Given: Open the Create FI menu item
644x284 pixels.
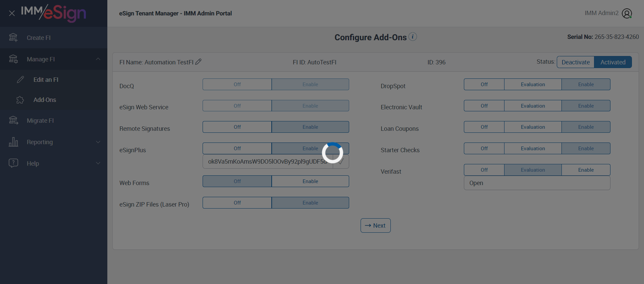Looking at the screenshot, I should 54,38.
